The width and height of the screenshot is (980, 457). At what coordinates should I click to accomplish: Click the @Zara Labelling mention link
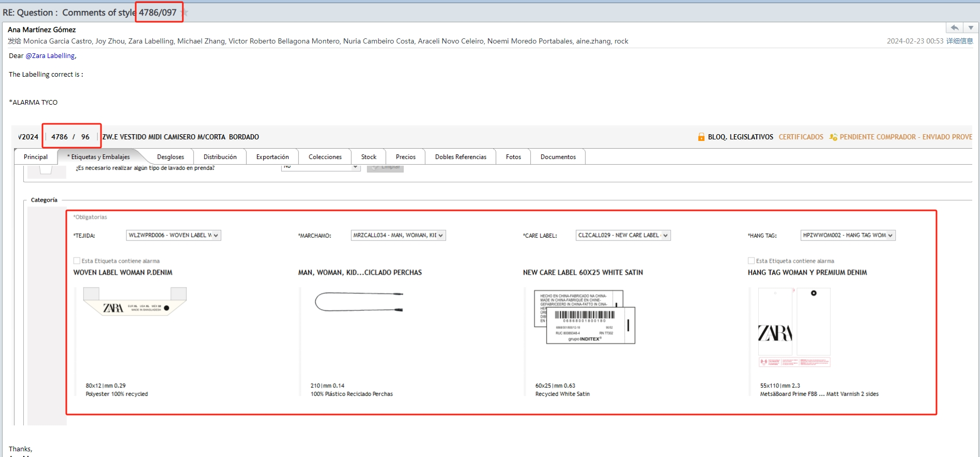(51, 56)
